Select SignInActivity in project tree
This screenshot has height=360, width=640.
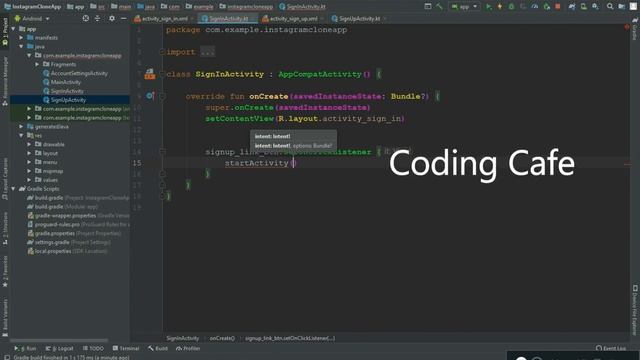[x=63, y=91]
